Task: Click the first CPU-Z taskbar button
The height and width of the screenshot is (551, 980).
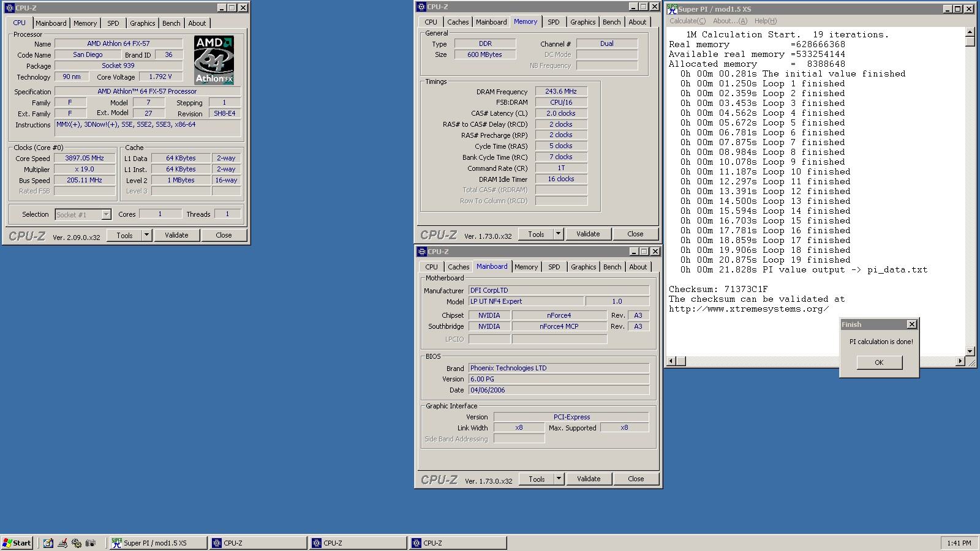Action: click(258, 543)
